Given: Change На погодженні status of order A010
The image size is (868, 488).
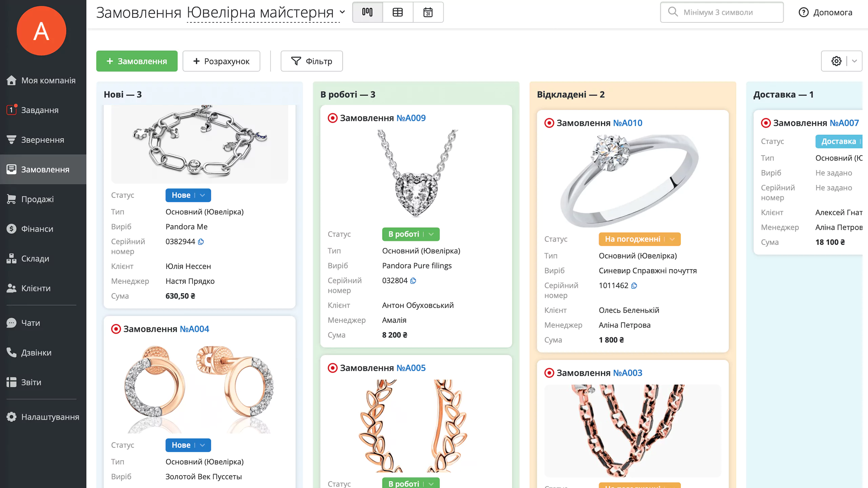Looking at the screenshot, I should point(640,239).
